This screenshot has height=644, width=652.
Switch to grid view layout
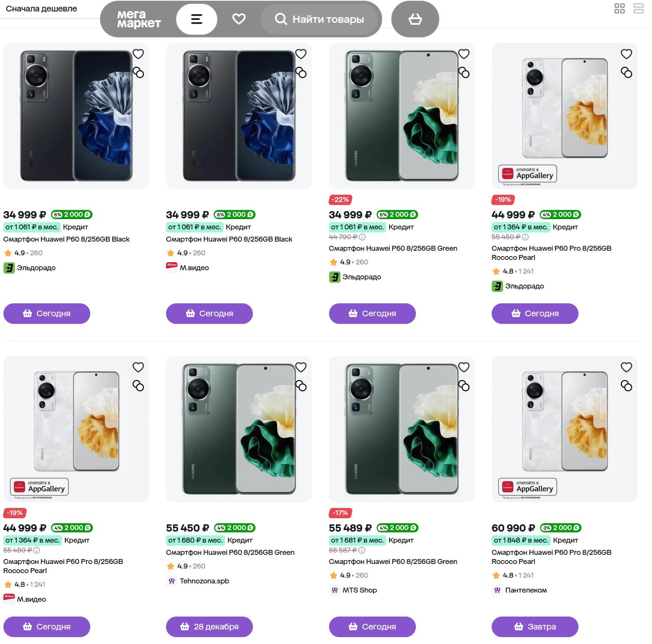pos(619,8)
